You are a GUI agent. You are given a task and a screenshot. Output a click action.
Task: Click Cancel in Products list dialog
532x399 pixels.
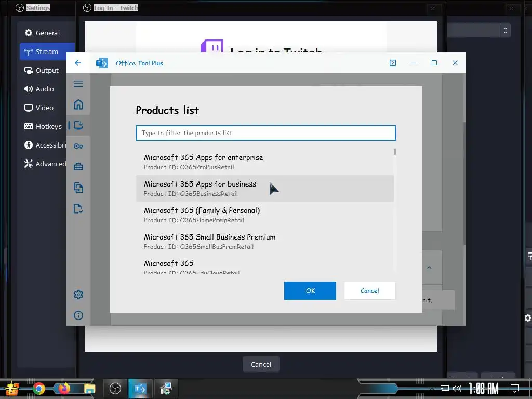coord(369,291)
